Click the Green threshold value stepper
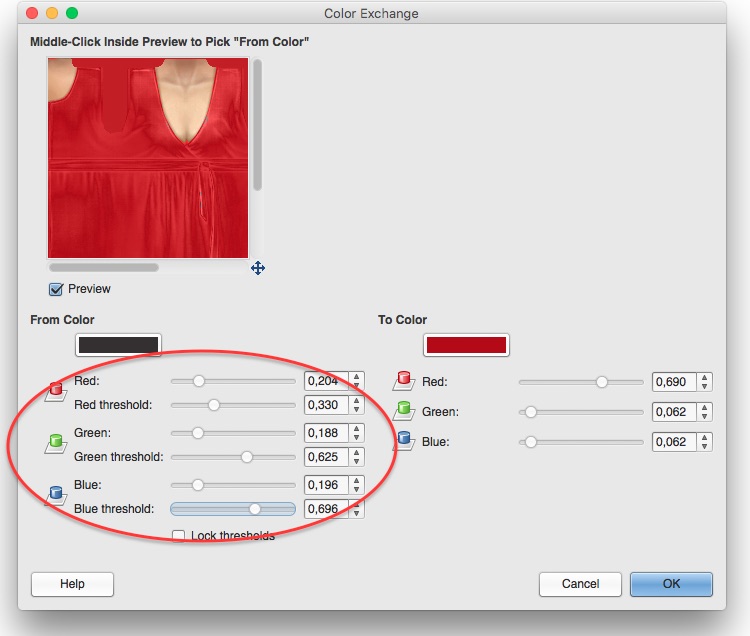The width and height of the screenshot is (750, 636). coord(357,457)
